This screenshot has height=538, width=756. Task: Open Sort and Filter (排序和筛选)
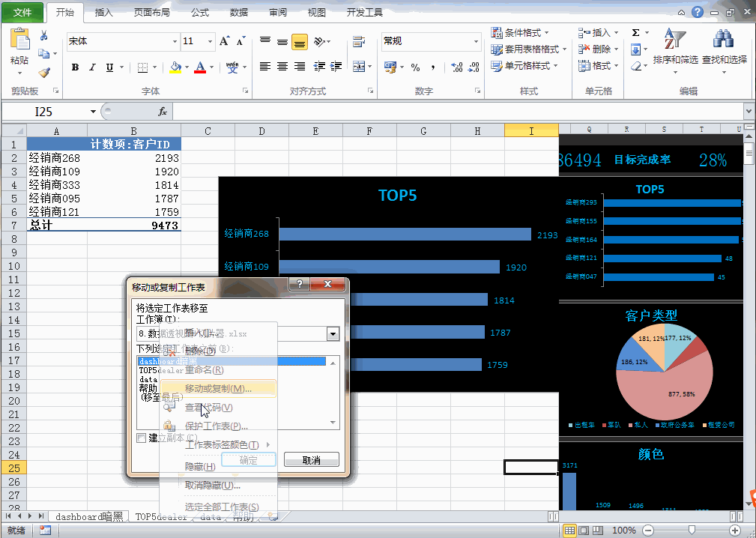pos(675,51)
